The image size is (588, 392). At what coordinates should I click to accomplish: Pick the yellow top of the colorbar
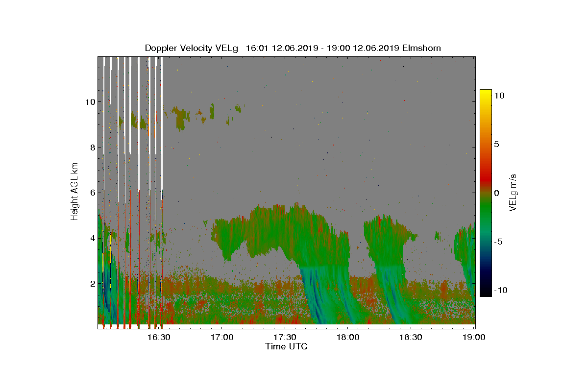[486, 93]
